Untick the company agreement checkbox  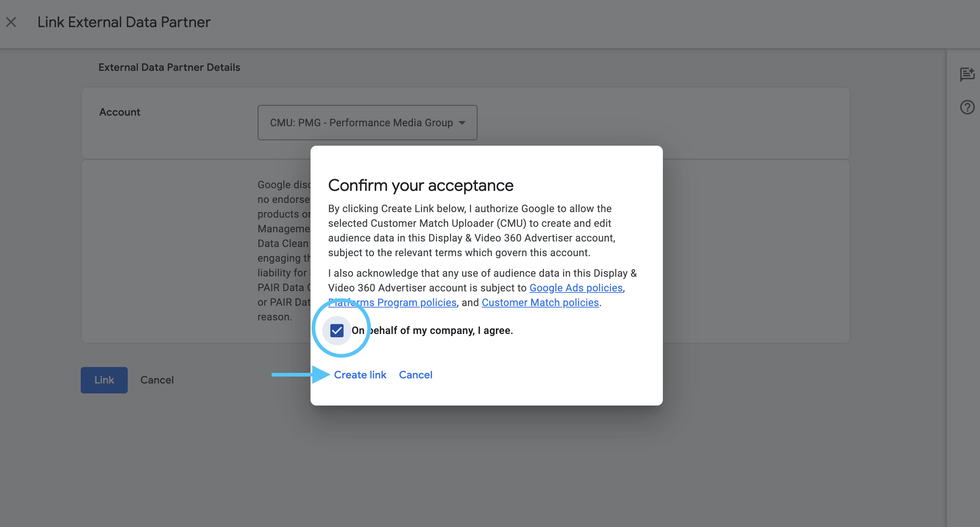pos(337,330)
